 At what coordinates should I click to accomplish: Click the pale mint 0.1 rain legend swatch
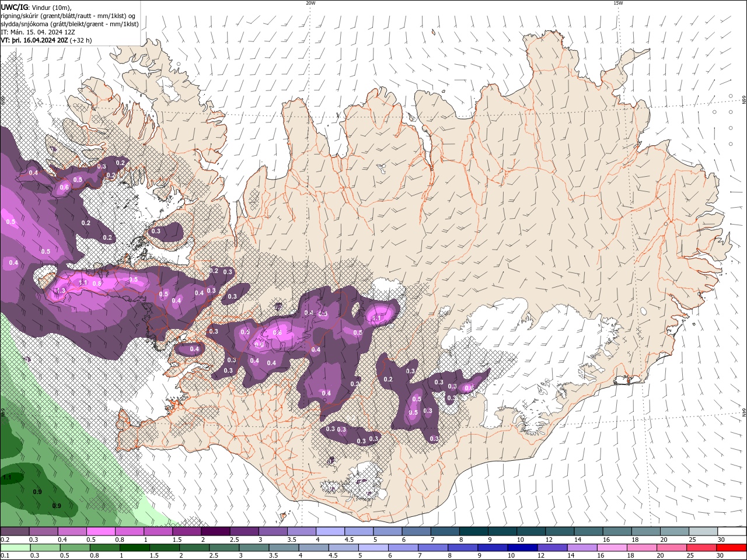[15, 547]
